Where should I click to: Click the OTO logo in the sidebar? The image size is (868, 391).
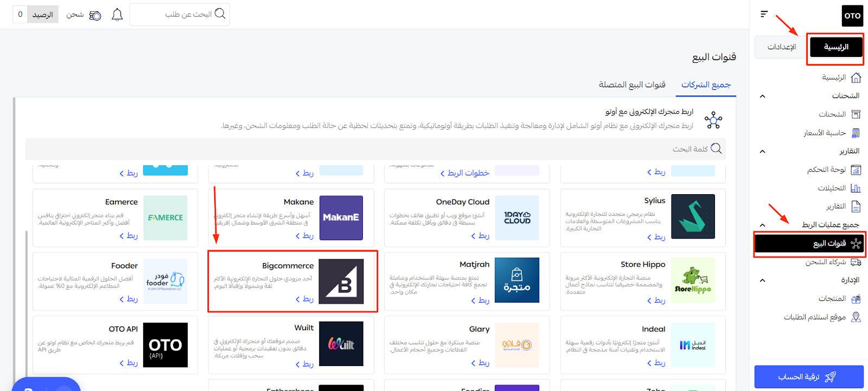[852, 16]
